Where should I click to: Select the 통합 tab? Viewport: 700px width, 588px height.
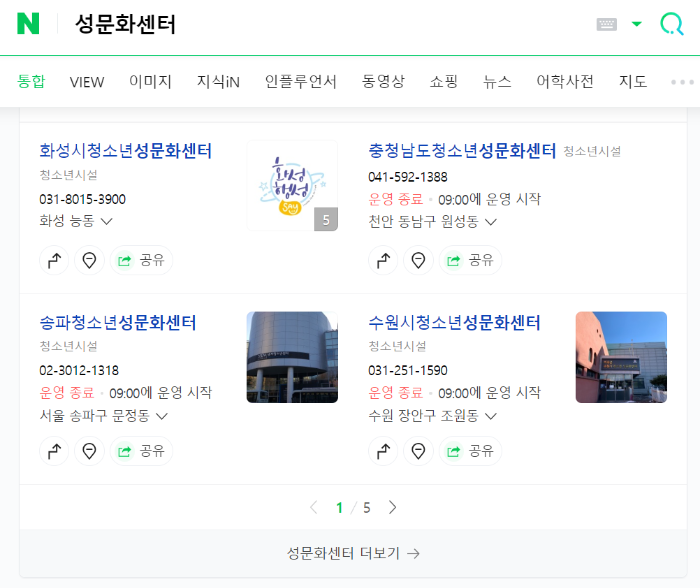click(31, 81)
